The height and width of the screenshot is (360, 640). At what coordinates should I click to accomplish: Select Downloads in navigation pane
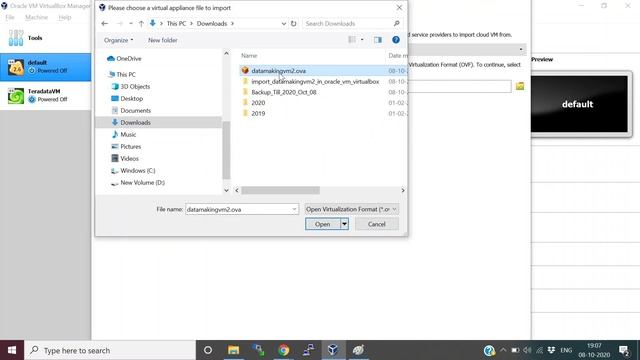(159, 122)
